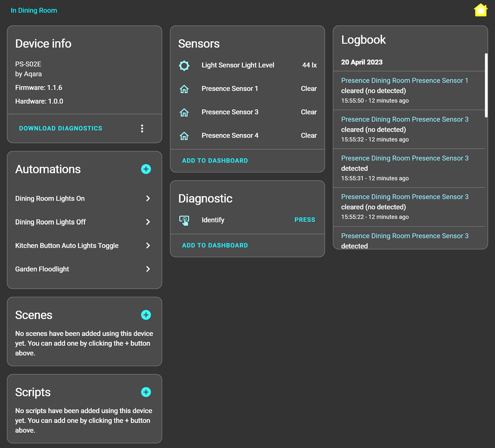Click Presence Sensor 1 Clear state

tap(309, 89)
